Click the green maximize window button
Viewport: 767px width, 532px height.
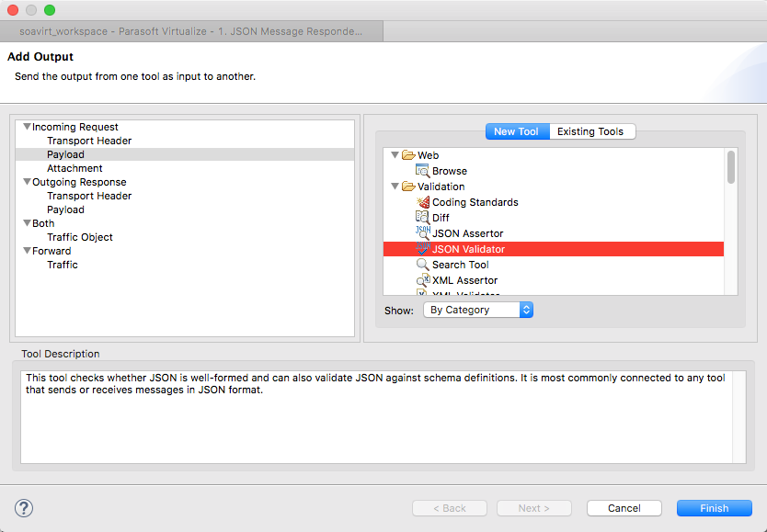click(x=50, y=10)
